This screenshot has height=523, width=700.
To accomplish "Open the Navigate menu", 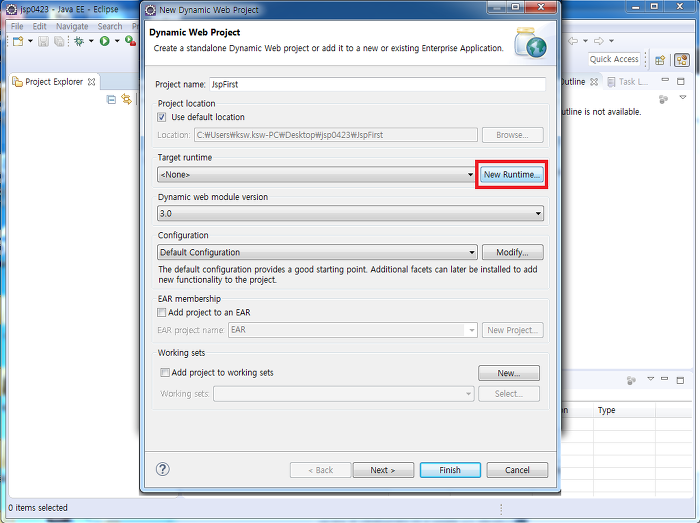I will click(x=72, y=26).
